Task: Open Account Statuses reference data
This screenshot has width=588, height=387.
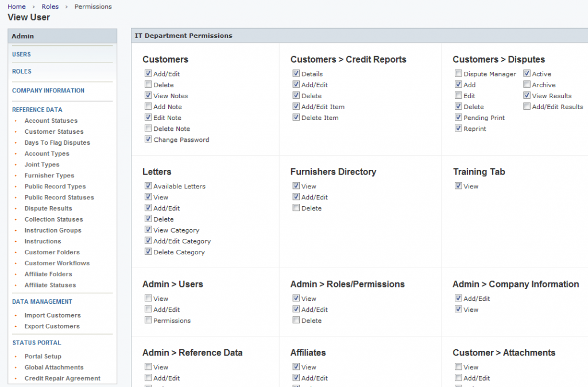Action: coord(51,121)
